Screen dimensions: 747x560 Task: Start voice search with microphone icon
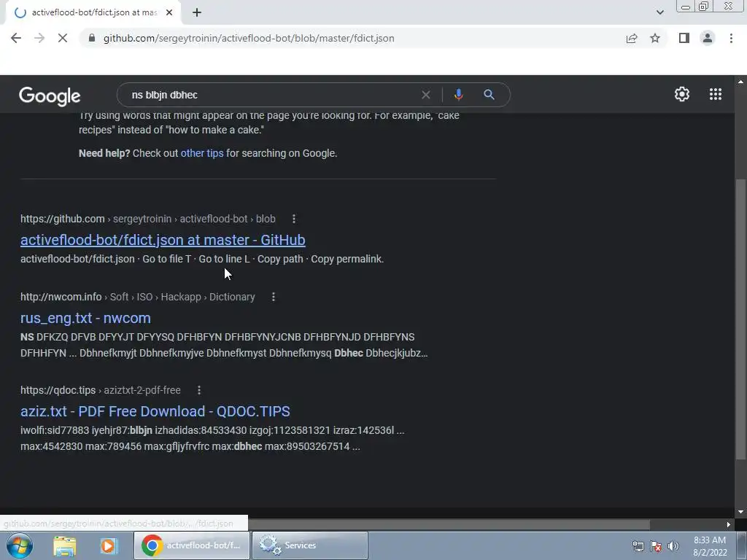(458, 95)
